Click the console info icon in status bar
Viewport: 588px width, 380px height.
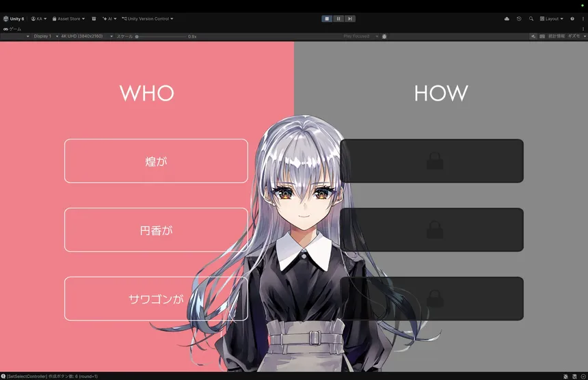pyautogui.click(x=3, y=377)
